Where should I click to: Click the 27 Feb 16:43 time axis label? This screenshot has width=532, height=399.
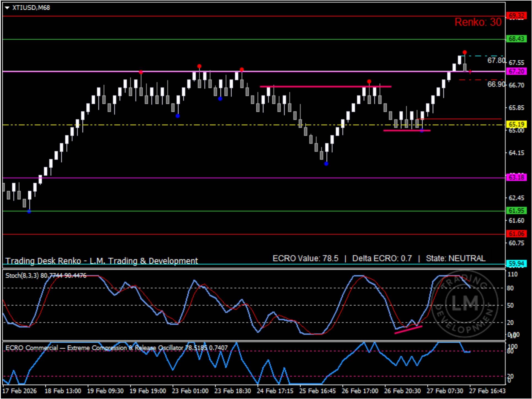point(487,391)
